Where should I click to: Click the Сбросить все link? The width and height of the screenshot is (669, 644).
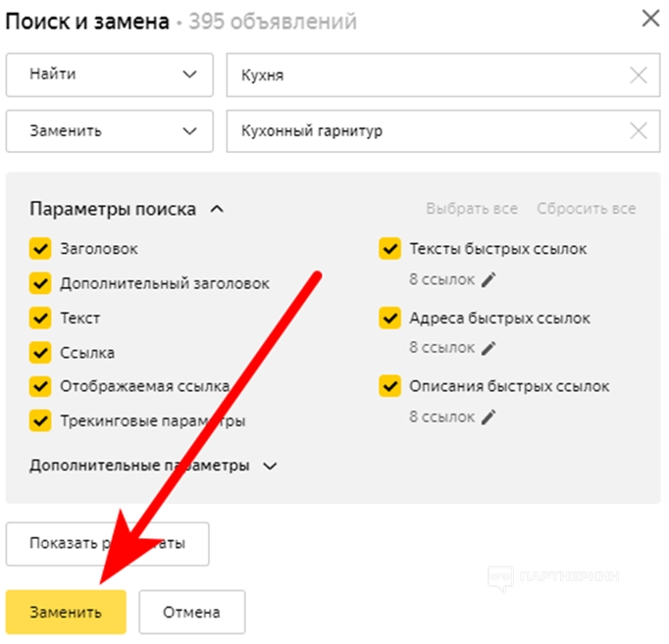coord(586,209)
